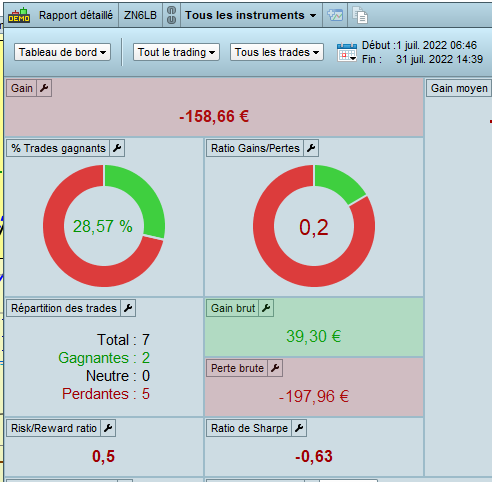Open Ratio de Sharpe wrench settings
The height and width of the screenshot is (482, 492).
(299, 428)
